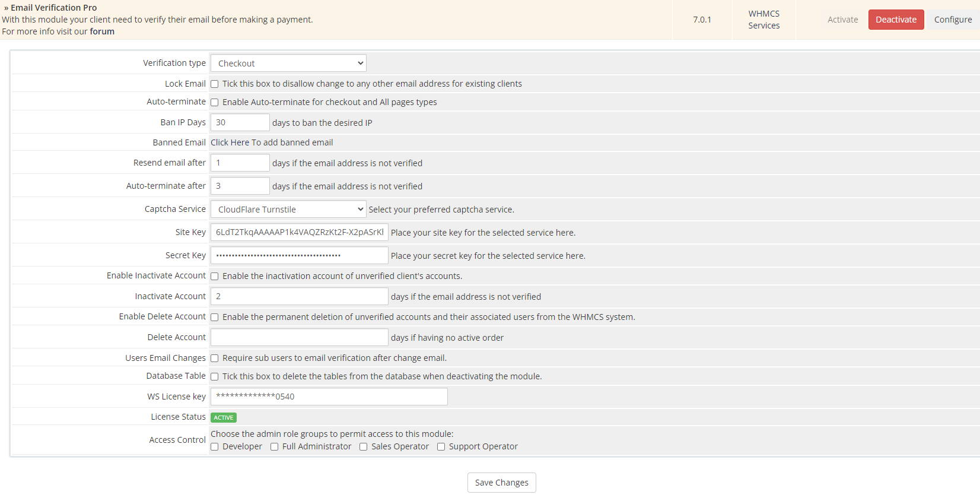Check the Sales Operator role group
980x501 pixels.
click(x=364, y=447)
